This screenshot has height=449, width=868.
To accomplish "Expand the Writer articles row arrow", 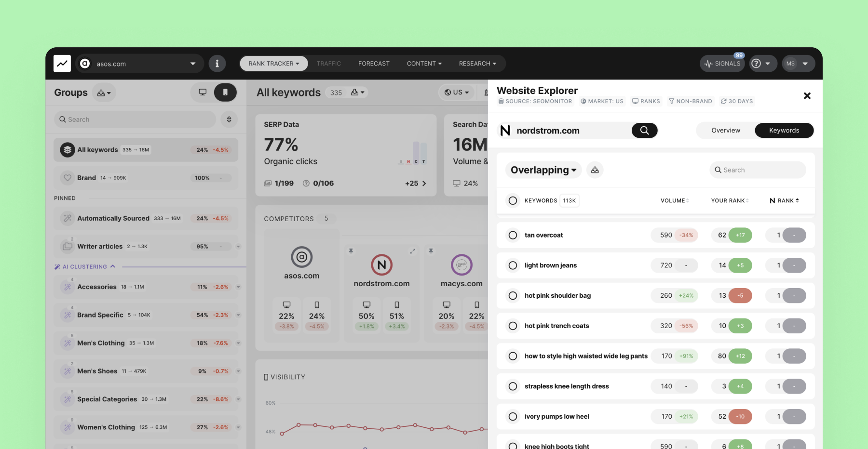I will 238,246.
